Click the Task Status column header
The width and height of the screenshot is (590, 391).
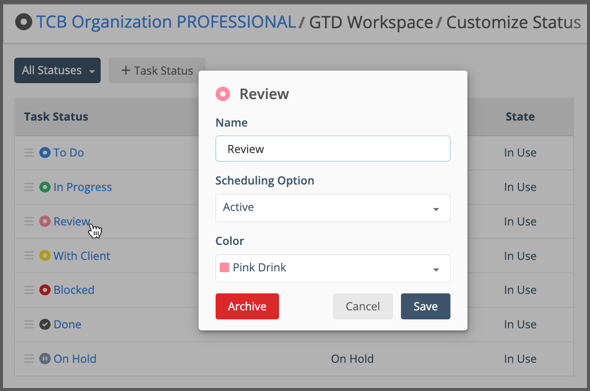click(x=56, y=117)
